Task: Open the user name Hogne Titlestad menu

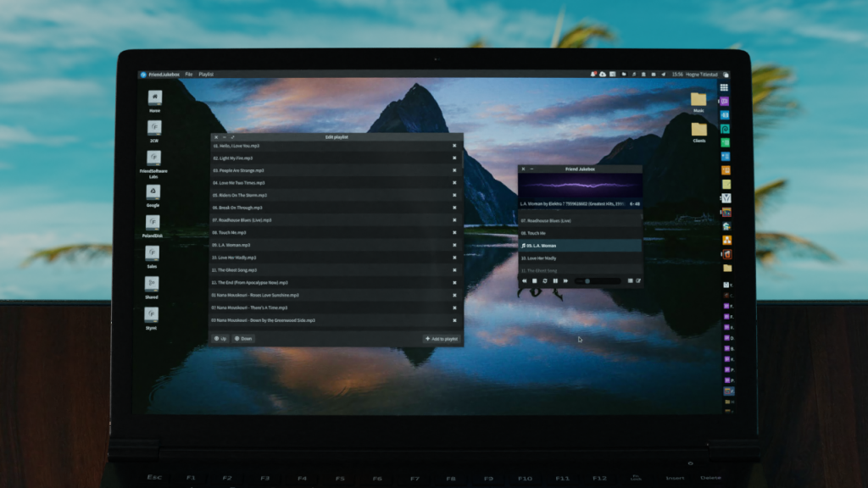Action: pos(701,75)
